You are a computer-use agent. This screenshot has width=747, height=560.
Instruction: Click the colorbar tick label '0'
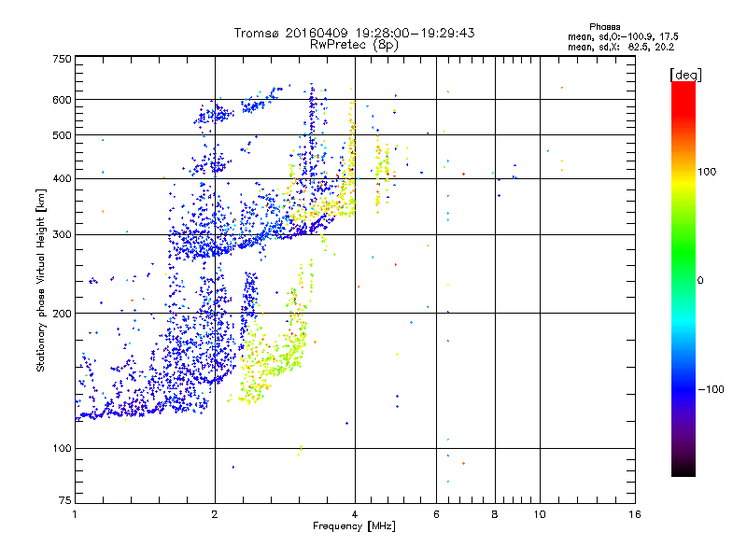coord(699,281)
